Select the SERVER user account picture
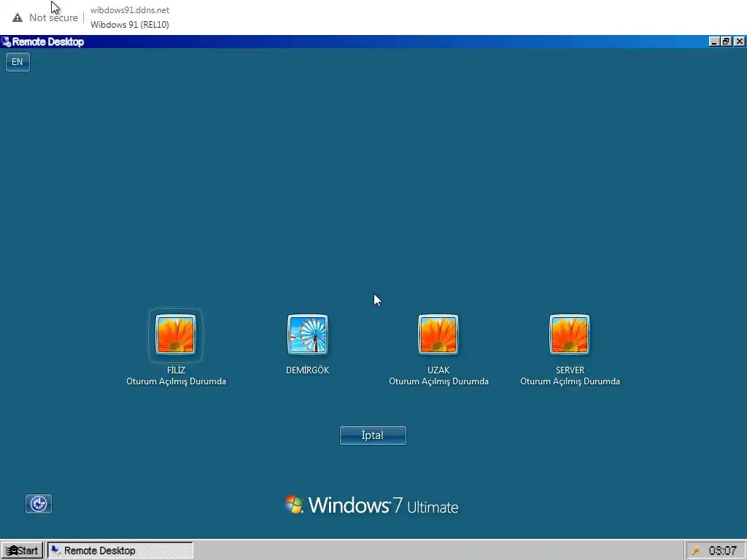This screenshot has height=560, width=747. 570,335
